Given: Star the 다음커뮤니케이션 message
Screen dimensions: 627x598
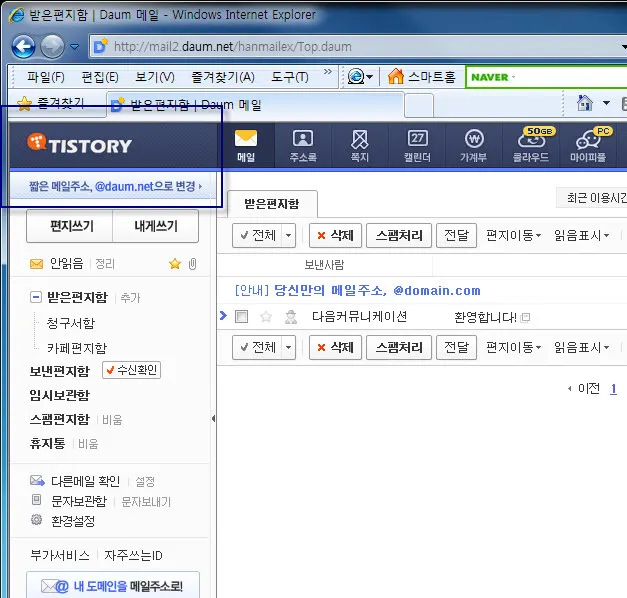Looking at the screenshot, I should click(266, 317).
